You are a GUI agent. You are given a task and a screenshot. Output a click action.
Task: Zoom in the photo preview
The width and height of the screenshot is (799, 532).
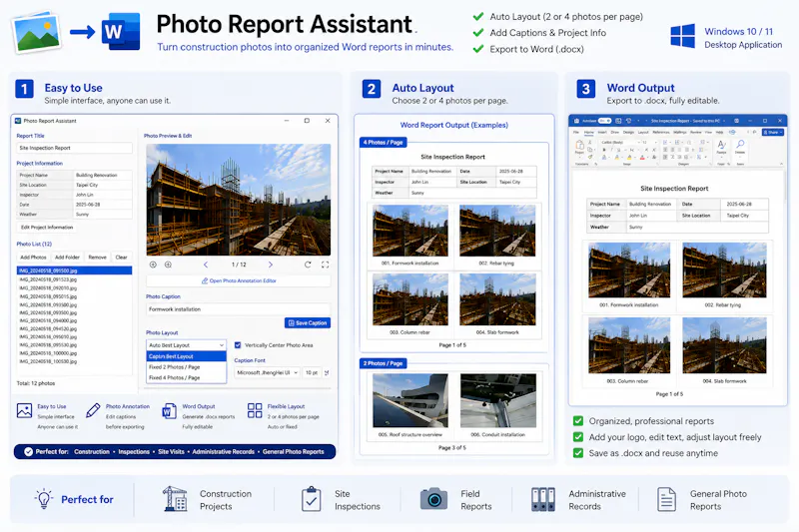tap(168, 265)
